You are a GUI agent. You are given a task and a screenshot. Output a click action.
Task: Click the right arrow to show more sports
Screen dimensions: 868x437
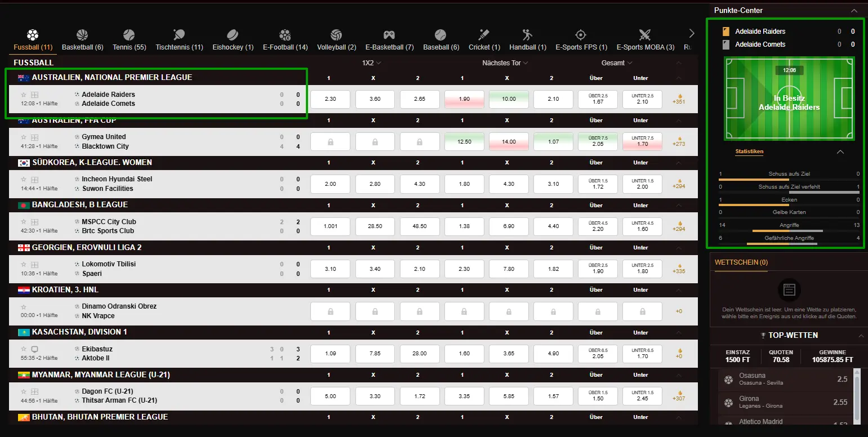coord(692,34)
